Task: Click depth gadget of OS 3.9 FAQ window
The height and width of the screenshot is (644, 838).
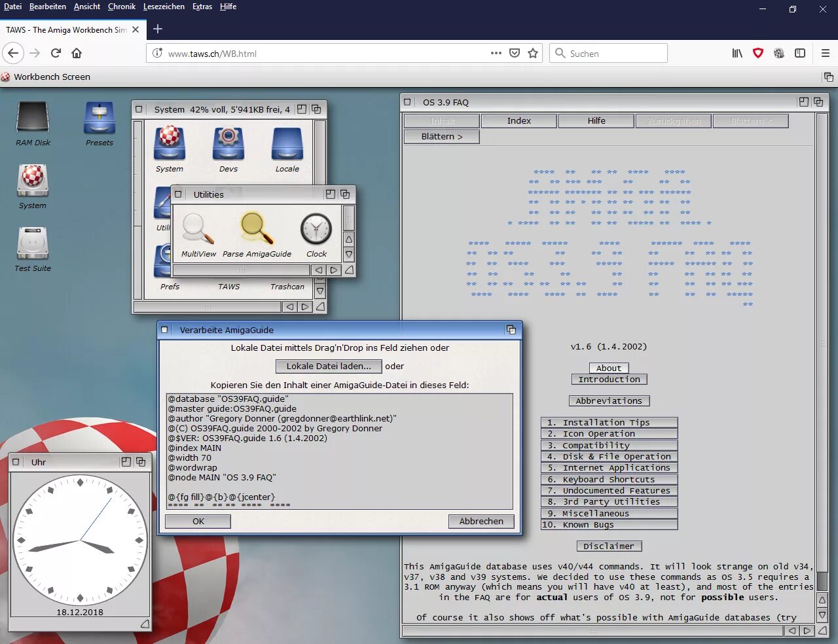Action: 818,101
